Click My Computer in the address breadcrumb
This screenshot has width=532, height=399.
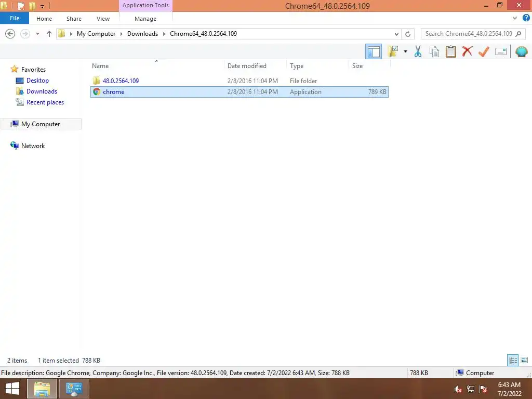click(96, 34)
